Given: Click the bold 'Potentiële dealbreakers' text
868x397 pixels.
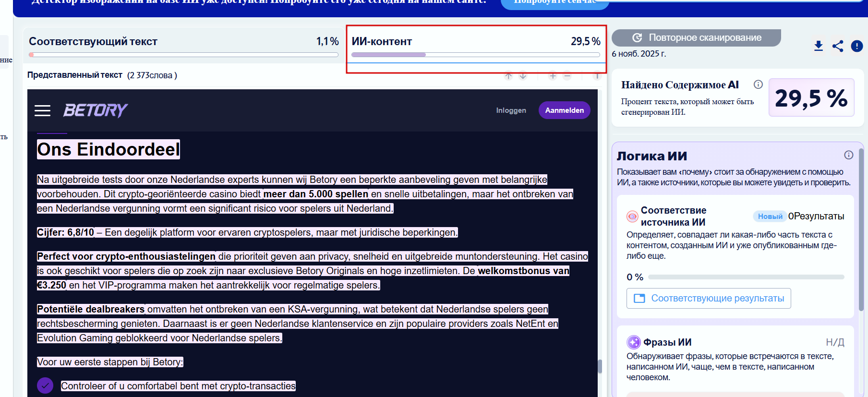Looking at the screenshot, I should pos(91,309).
